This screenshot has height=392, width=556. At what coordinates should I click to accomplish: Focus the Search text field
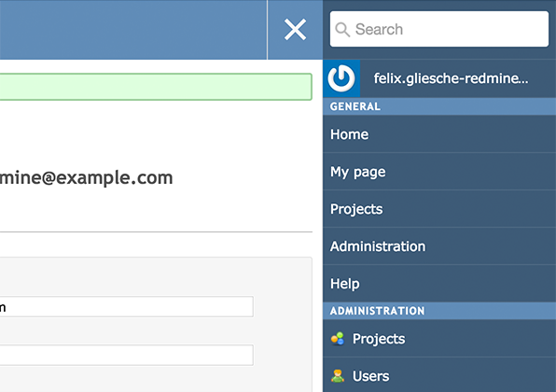tap(439, 29)
